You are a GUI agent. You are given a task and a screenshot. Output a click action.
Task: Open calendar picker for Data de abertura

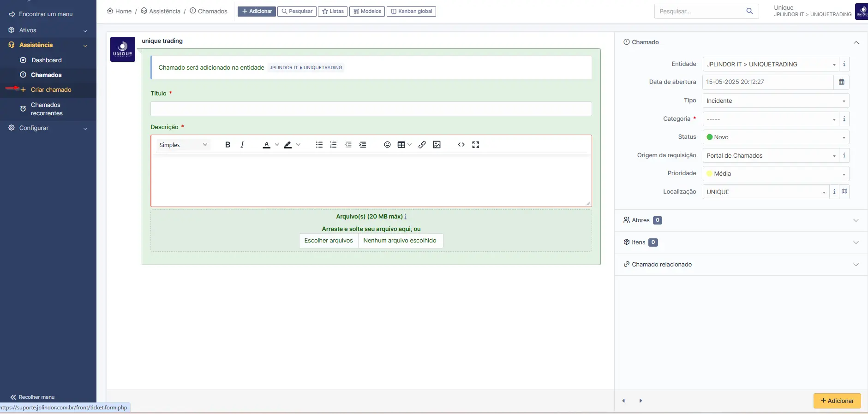tap(841, 82)
